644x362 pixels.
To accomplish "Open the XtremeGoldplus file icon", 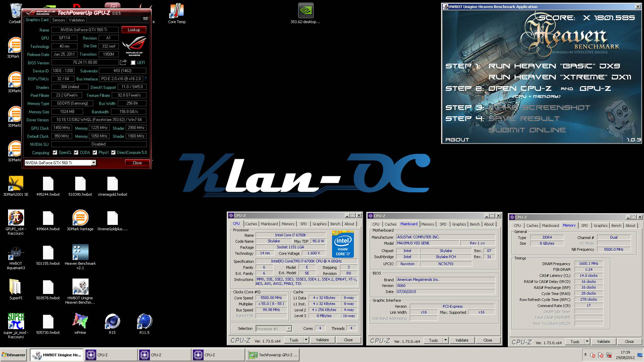I will [112, 221].
